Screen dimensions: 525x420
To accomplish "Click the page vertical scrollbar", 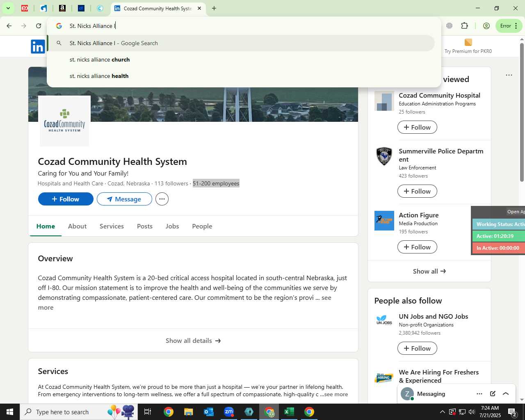I will point(522,112).
